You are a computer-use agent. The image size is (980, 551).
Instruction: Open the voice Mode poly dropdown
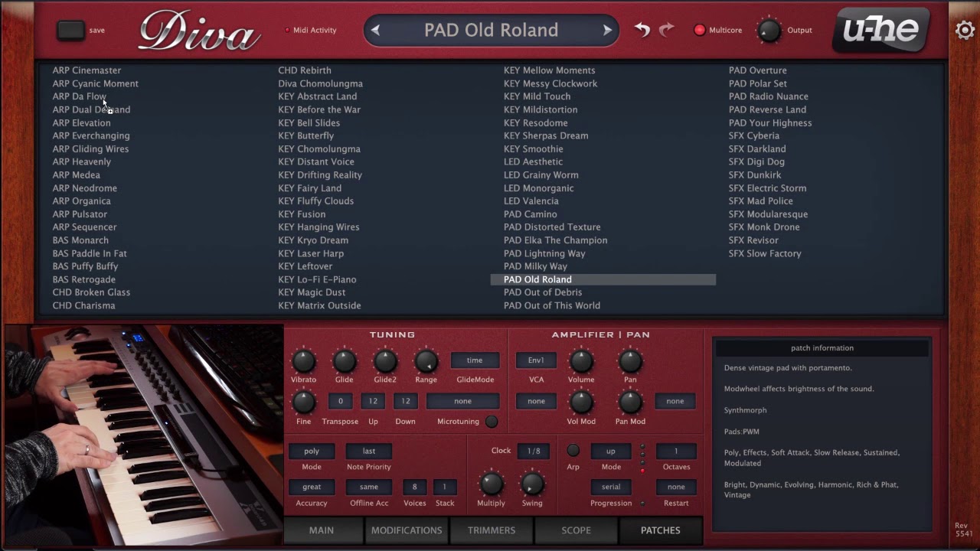[x=312, y=452]
